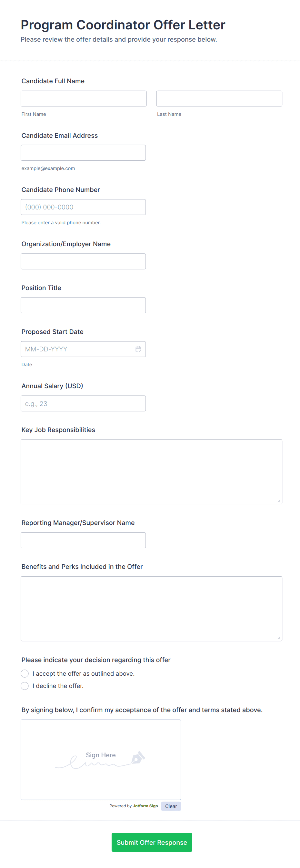300x868 pixels.
Task: Open the calendar date picker icon
Action: 138,349
